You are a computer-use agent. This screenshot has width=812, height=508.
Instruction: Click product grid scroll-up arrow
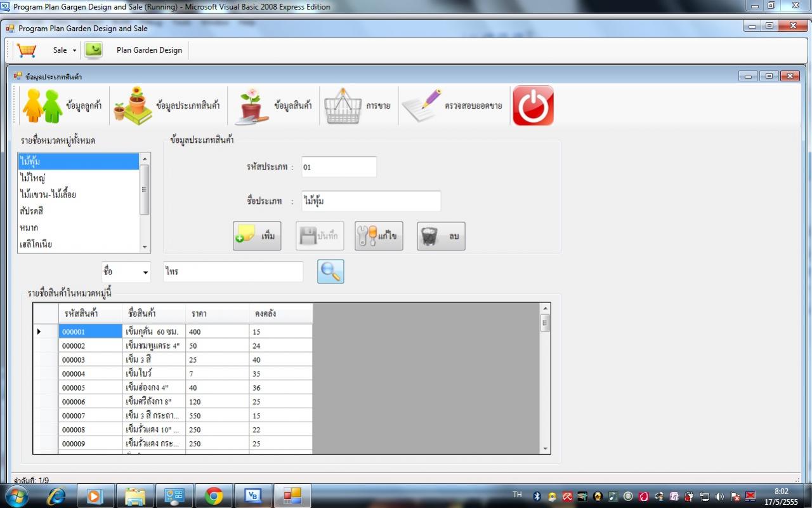point(545,309)
